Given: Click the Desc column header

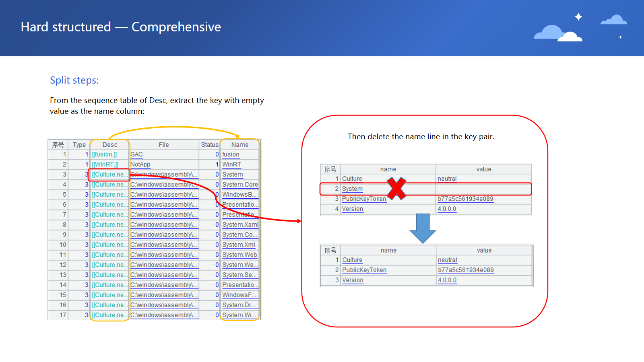Looking at the screenshot, I should pyautogui.click(x=110, y=145).
